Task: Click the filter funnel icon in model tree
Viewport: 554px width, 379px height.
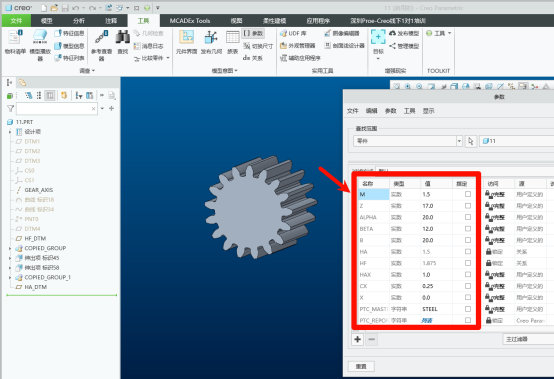Action: 11,108
